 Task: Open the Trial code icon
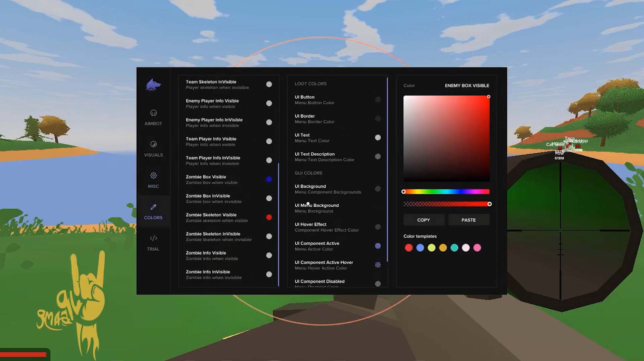153,238
